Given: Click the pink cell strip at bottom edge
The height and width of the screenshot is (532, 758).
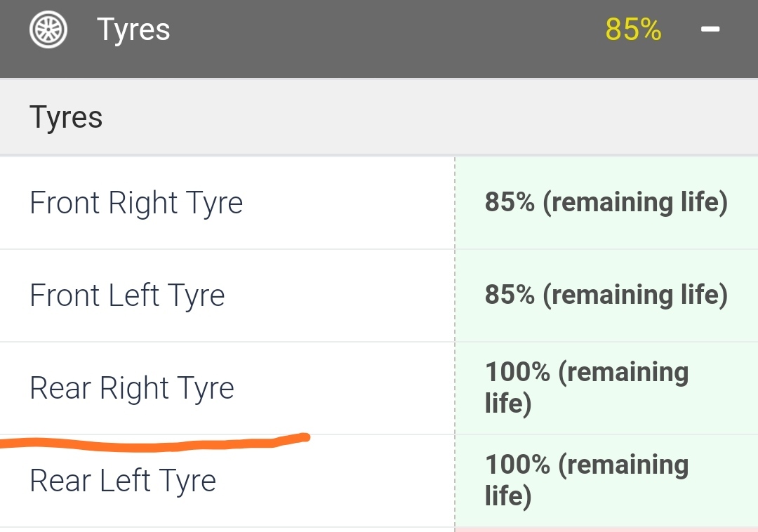Looking at the screenshot, I should click(606, 530).
